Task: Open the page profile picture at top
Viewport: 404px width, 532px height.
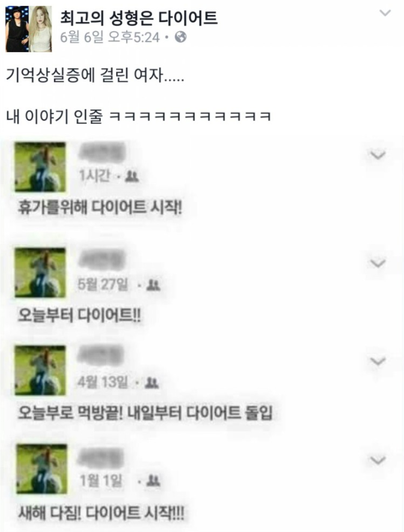Action: [29, 29]
